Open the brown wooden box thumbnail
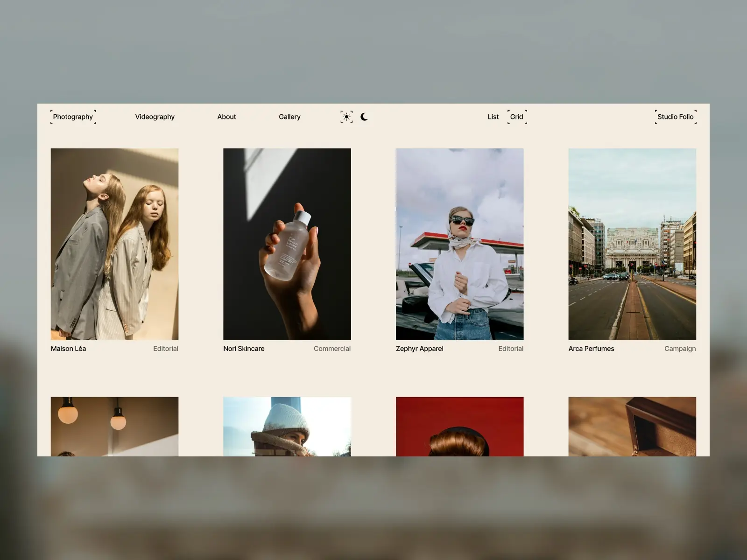 [x=632, y=427]
